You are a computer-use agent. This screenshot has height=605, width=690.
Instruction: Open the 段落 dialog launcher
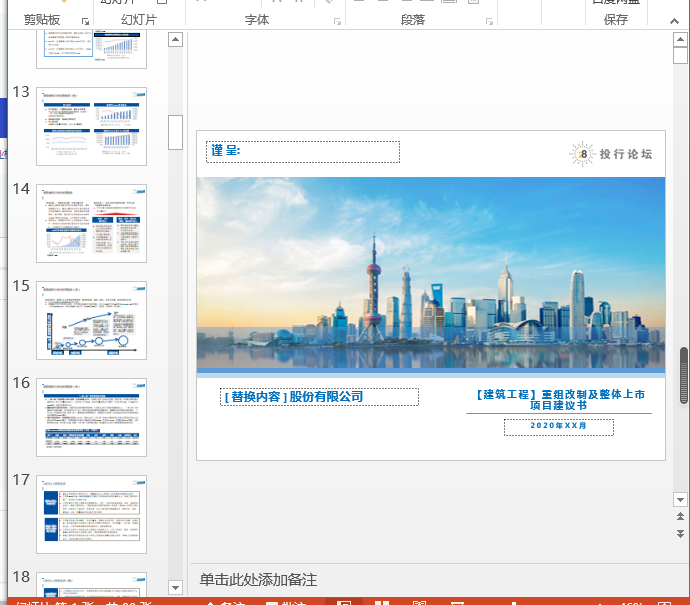[489, 21]
